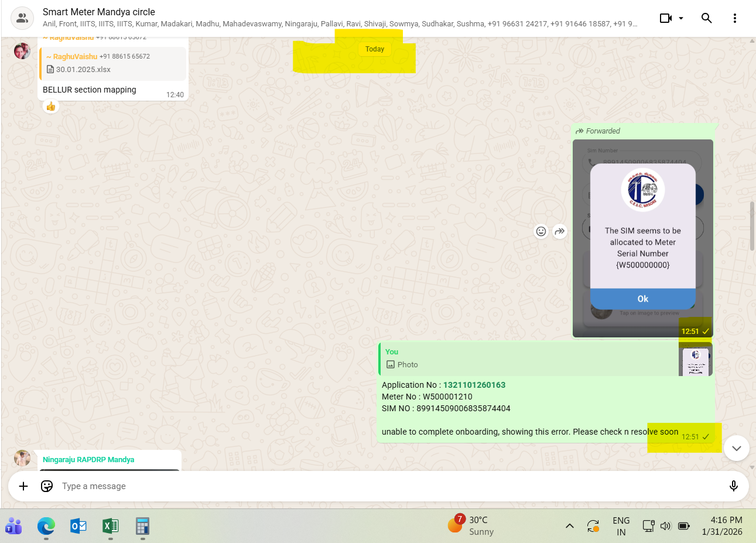Viewport: 756px width, 543px height.
Task: Open the quoted 30.01.2025.xlsx file reply
Action: (113, 63)
